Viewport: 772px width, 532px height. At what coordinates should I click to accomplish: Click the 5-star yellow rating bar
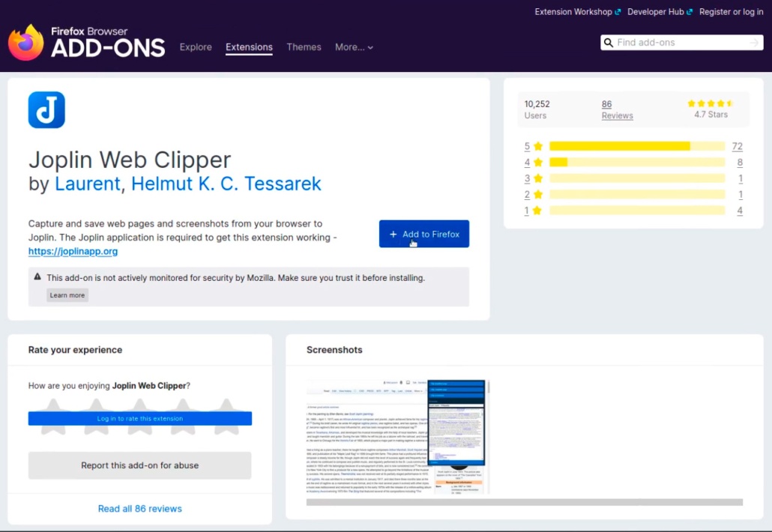coord(619,146)
